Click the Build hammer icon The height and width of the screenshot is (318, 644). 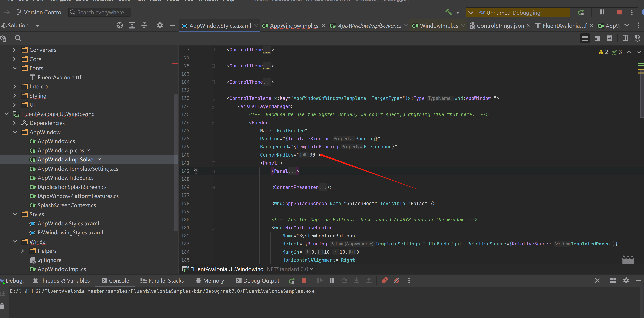click(449, 12)
